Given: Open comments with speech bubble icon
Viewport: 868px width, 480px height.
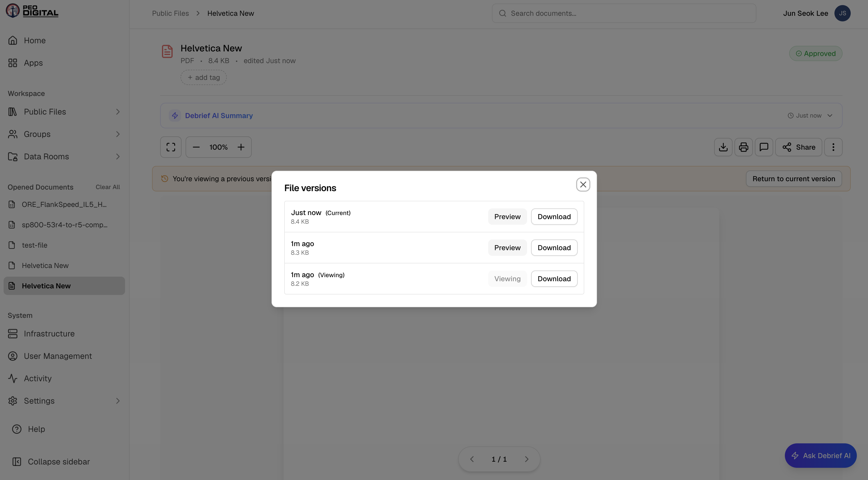Looking at the screenshot, I should point(764,147).
